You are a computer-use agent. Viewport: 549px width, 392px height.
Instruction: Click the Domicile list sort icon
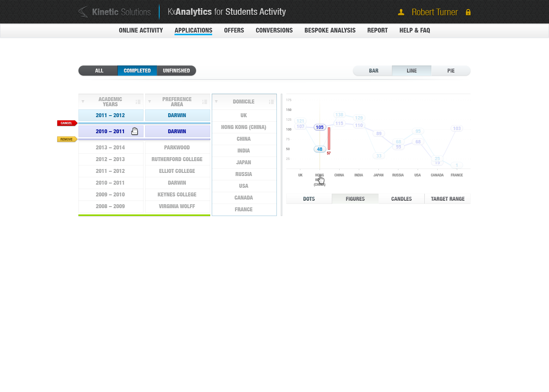[271, 102]
